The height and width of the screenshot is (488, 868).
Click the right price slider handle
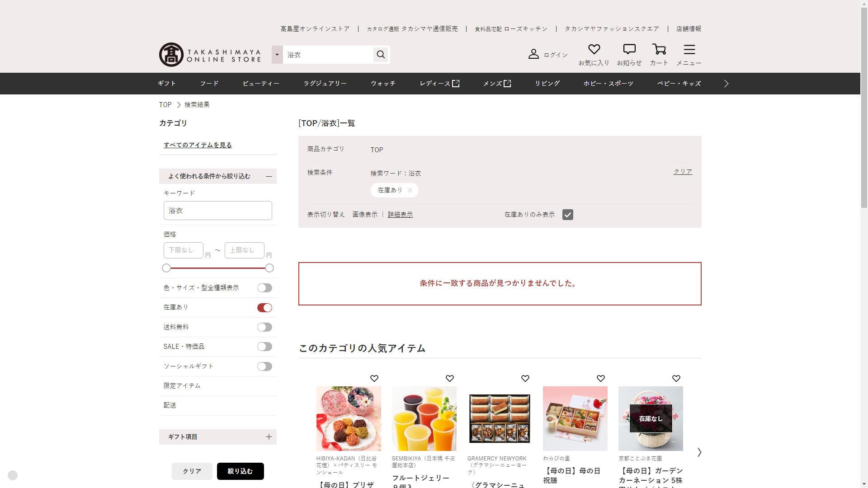point(269,268)
